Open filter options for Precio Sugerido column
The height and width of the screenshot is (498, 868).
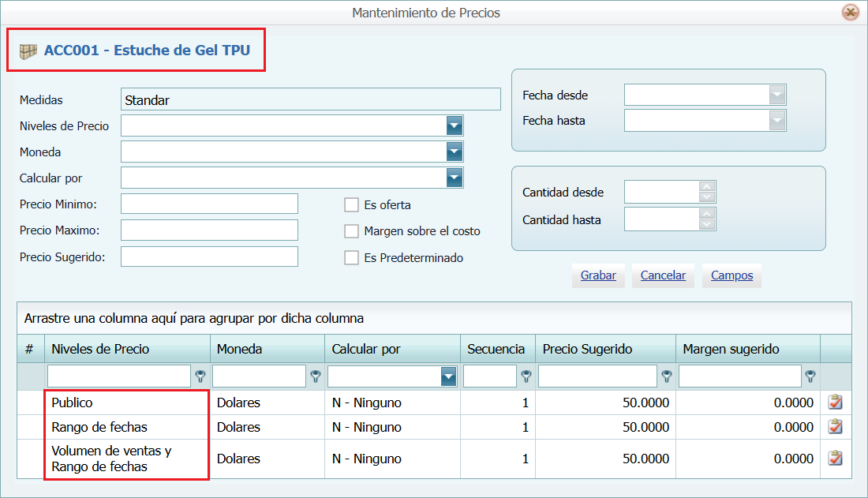click(x=667, y=376)
